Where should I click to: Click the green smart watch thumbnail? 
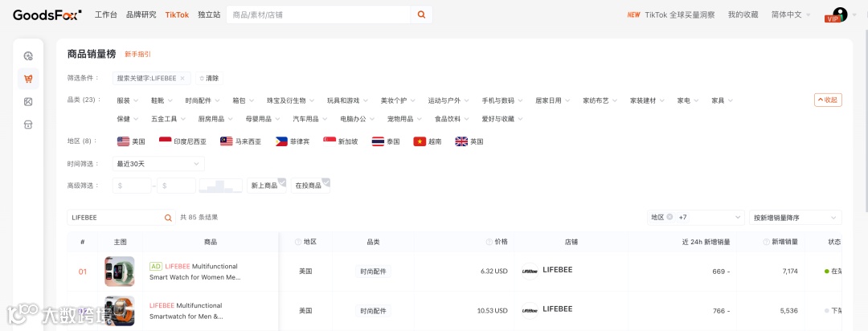120,272
